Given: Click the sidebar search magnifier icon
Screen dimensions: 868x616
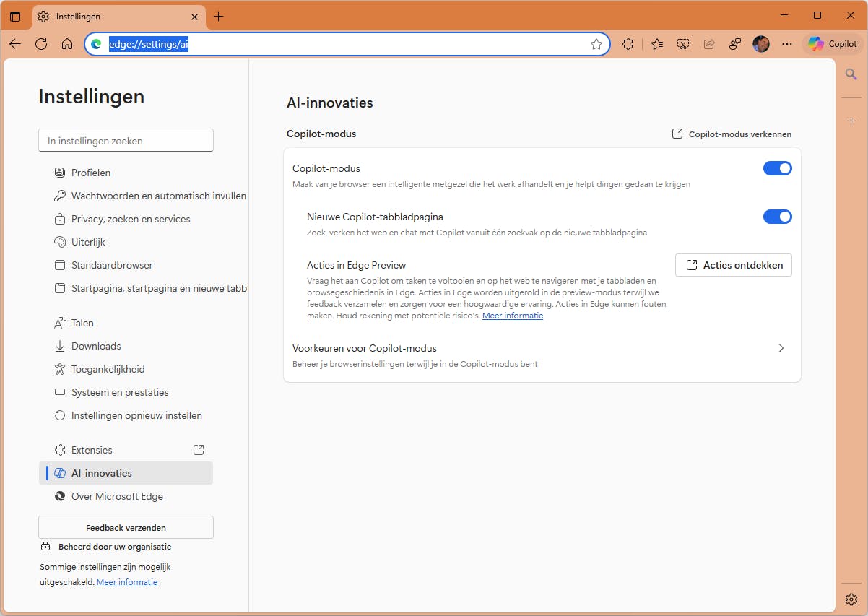Looking at the screenshot, I should 851,74.
